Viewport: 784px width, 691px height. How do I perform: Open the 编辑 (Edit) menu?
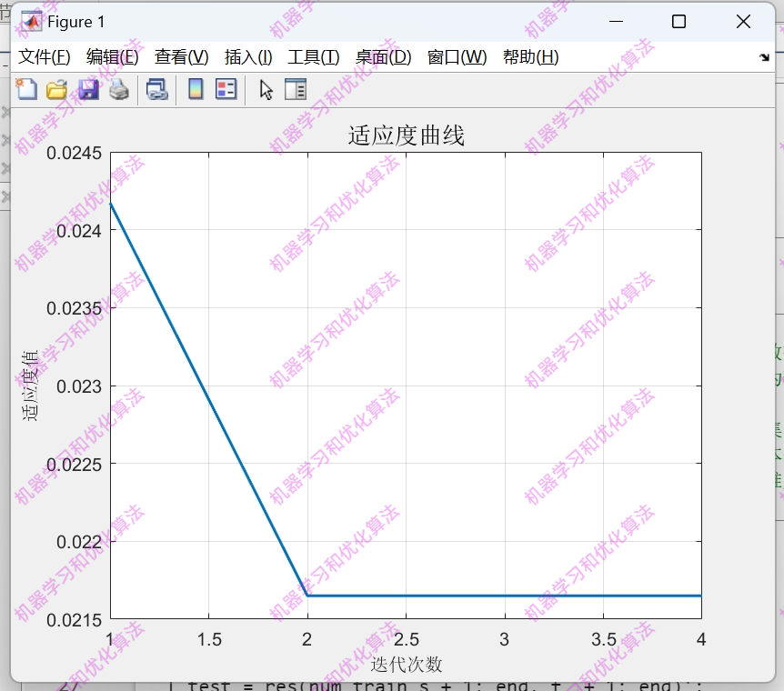coord(112,55)
